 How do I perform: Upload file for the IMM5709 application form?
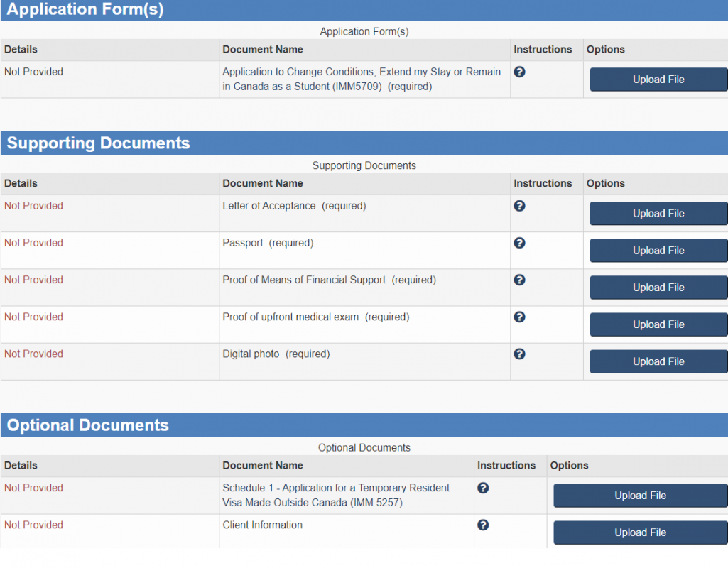658,79
